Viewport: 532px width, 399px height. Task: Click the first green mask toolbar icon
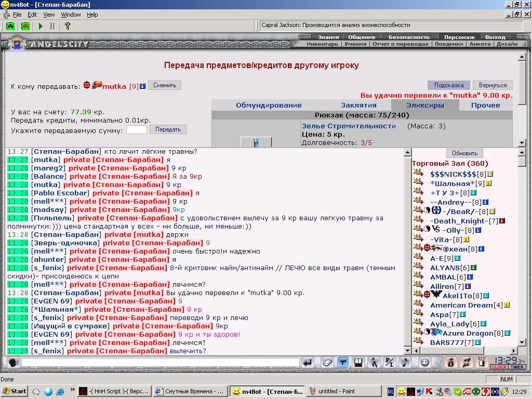[x=10, y=26]
